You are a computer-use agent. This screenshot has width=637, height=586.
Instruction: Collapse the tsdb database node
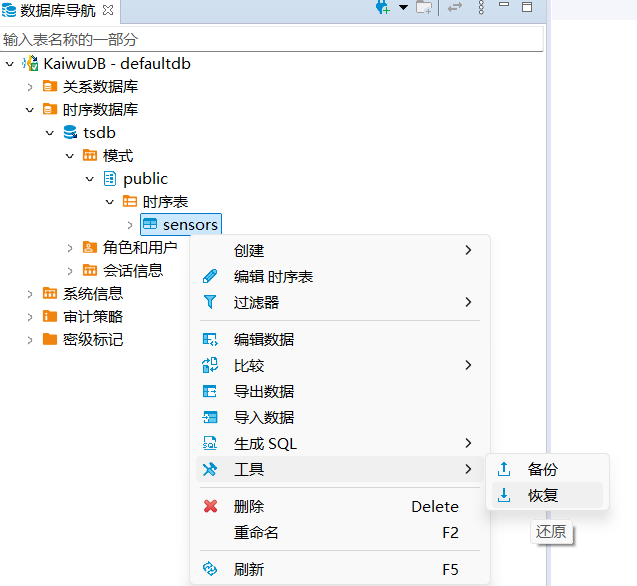(x=50, y=133)
